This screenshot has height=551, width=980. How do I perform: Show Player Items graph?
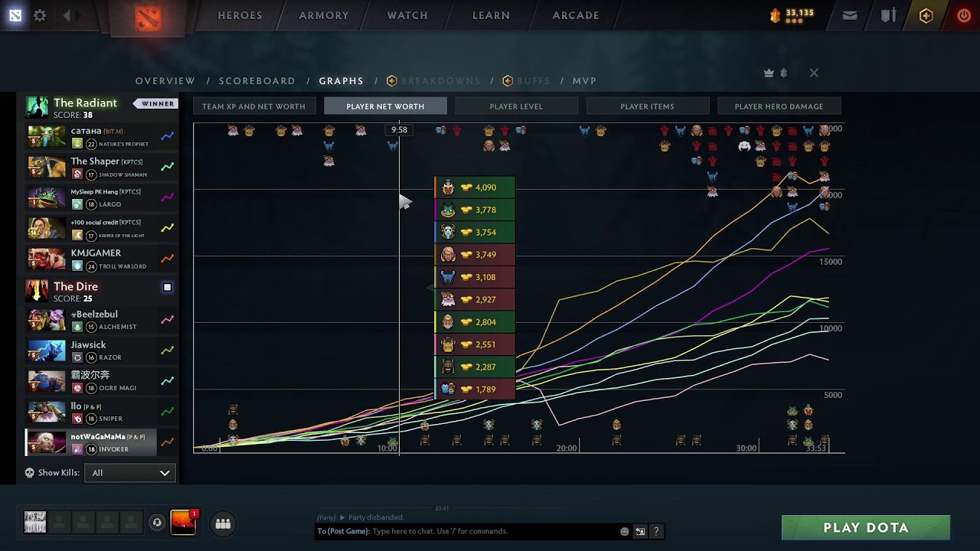pos(647,106)
